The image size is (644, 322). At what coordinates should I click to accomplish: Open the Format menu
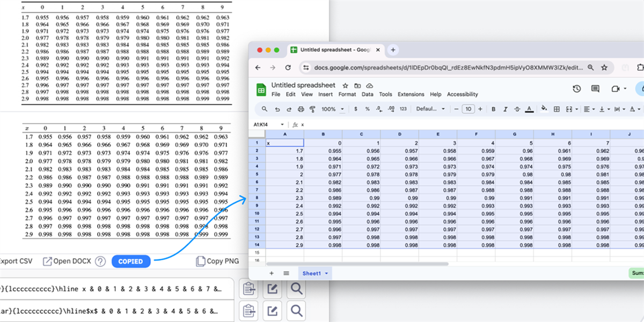pyautogui.click(x=347, y=94)
